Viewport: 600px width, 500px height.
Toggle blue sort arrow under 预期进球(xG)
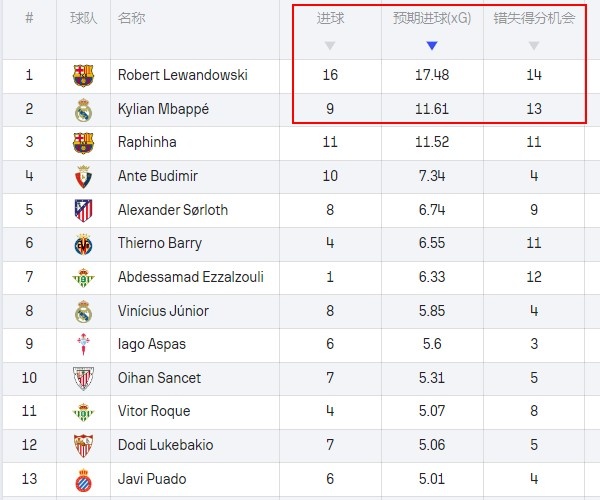pyautogui.click(x=431, y=46)
